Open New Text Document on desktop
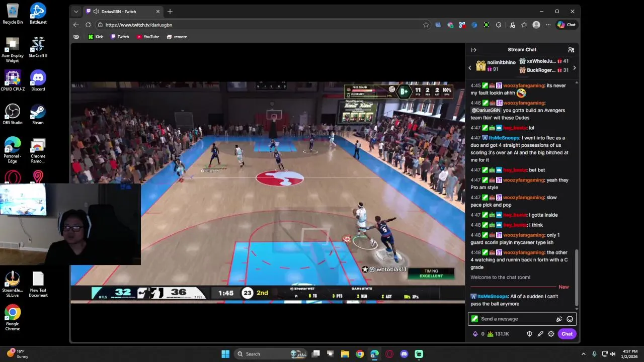This screenshot has height=362, width=644. [38, 284]
